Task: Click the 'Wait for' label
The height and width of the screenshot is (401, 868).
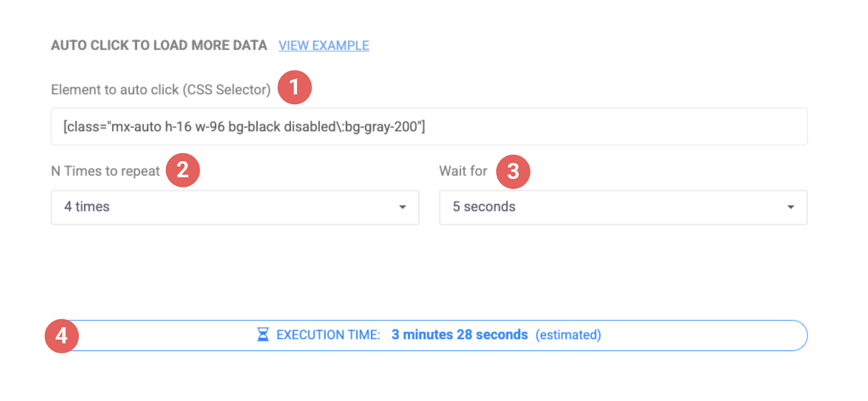Action: [x=463, y=171]
